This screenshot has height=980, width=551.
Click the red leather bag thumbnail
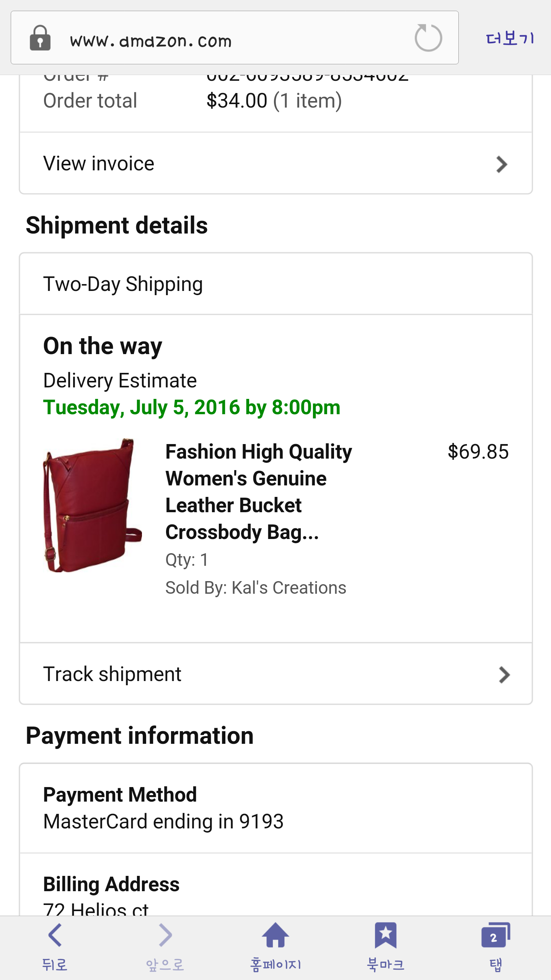[x=92, y=505]
